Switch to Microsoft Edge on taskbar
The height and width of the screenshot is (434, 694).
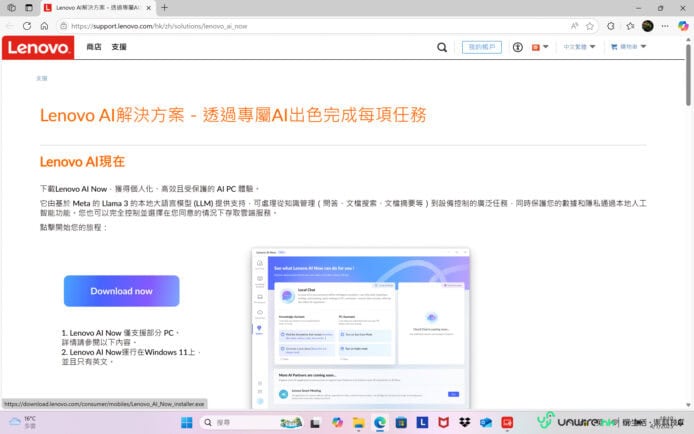coord(380,423)
